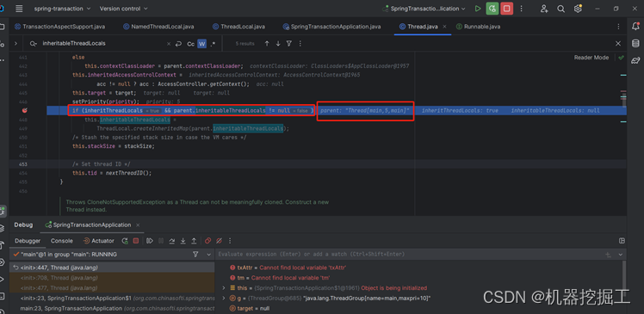The height and width of the screenshot is (314, 644).
Task: Toggle the Regex search option
Action: (213, 44)
